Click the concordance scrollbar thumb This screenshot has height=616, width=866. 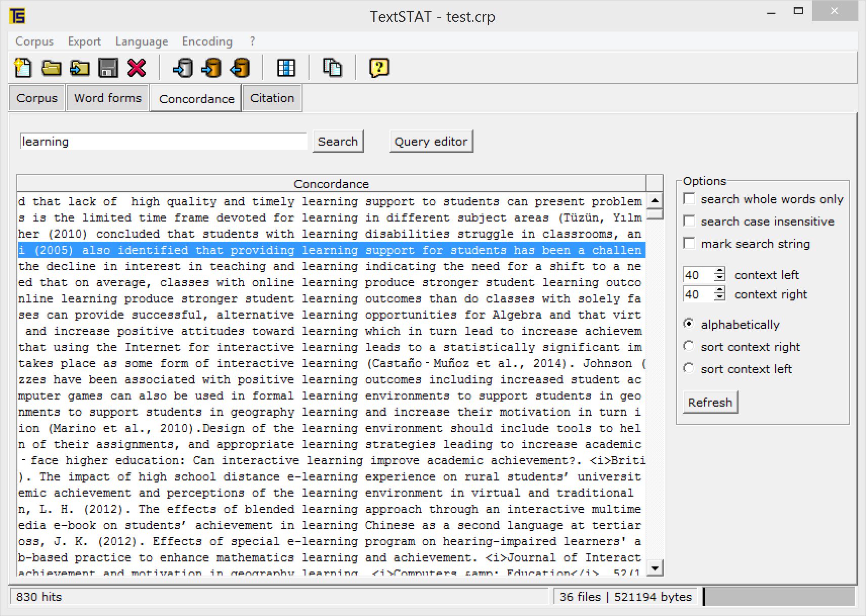tap(655, 214)
